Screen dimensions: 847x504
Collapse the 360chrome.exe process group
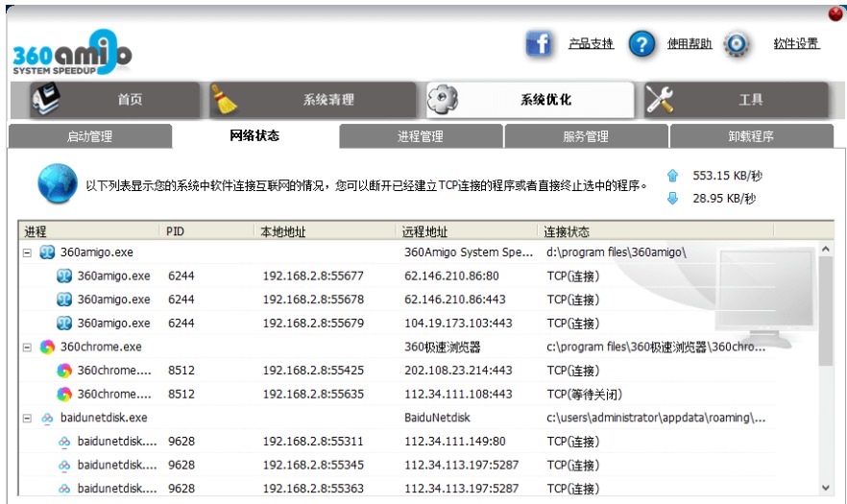27,348
